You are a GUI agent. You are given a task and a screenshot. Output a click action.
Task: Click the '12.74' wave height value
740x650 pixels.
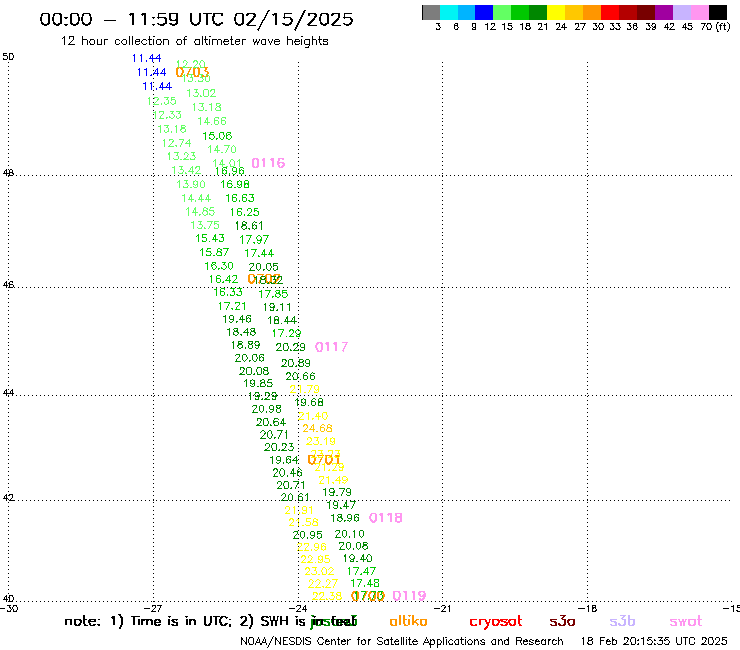[x=177, y=143]
